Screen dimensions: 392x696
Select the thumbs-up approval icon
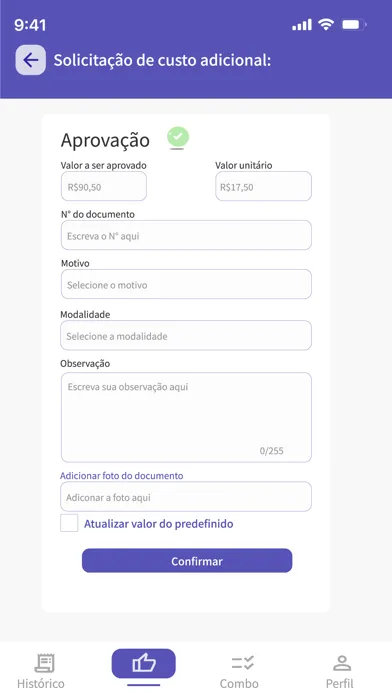coord(143,664)
